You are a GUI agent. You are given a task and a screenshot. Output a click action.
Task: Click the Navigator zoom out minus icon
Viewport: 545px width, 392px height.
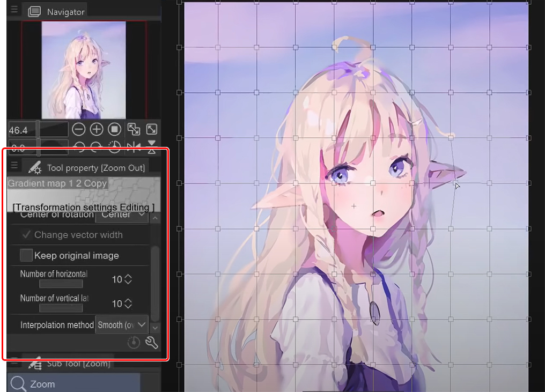pyautogui.click(x=79, y=129)
